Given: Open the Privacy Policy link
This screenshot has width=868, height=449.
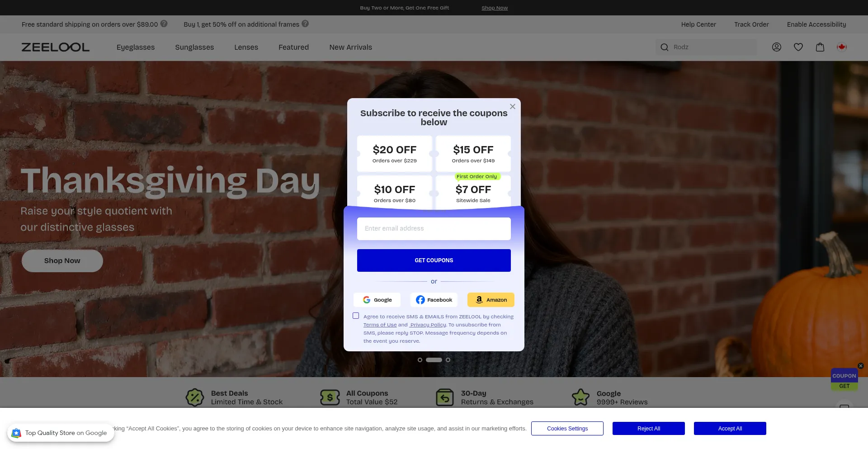Looking at the screenshot, I should tap(428, 325).
